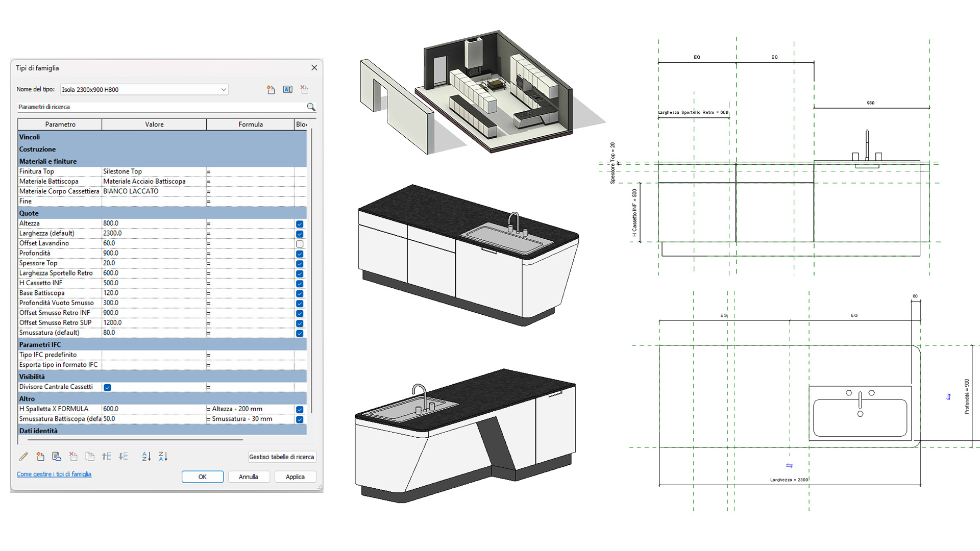The image size is (980, 551).
Task: Sort parameters ascending A to Z
Action: pos(146,457)
